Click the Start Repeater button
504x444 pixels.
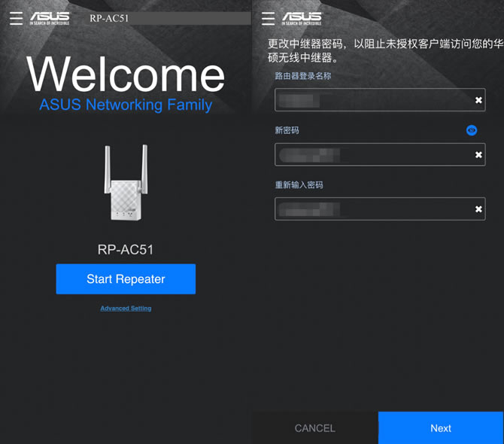(x=126, y=278)
